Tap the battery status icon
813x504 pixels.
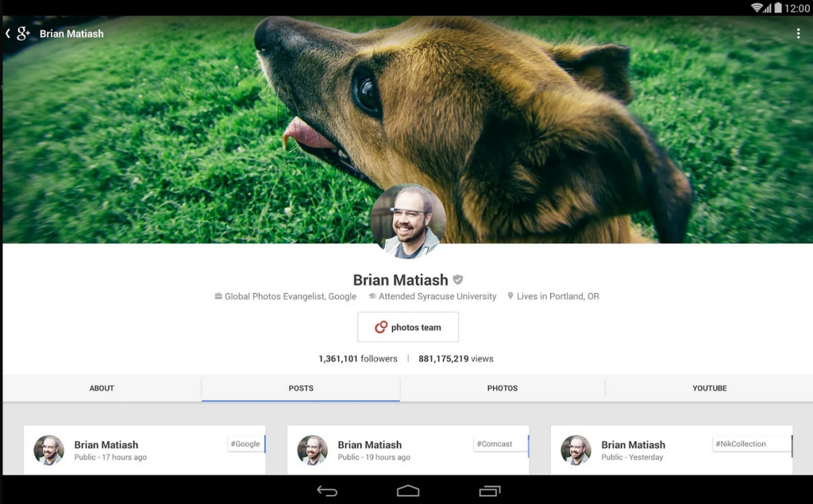(778, 8)
